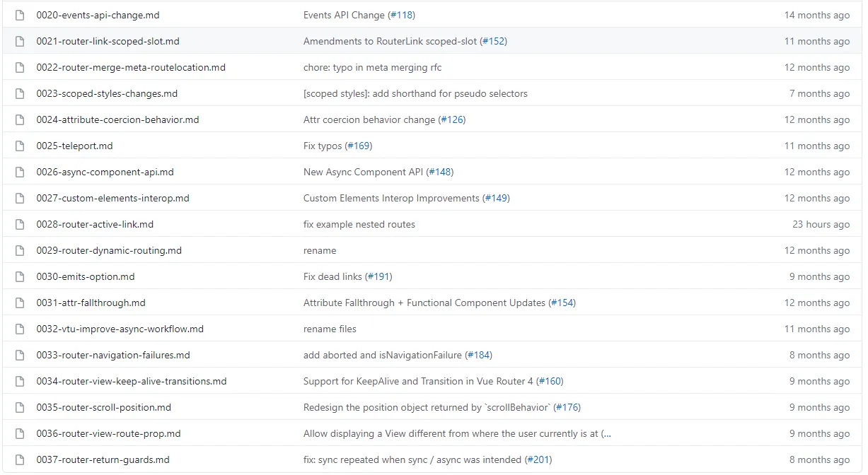Image resolution: width=868 pixels, height=475 pixels.
Task: Open pull request #201 link
Action: pos(538,459)
